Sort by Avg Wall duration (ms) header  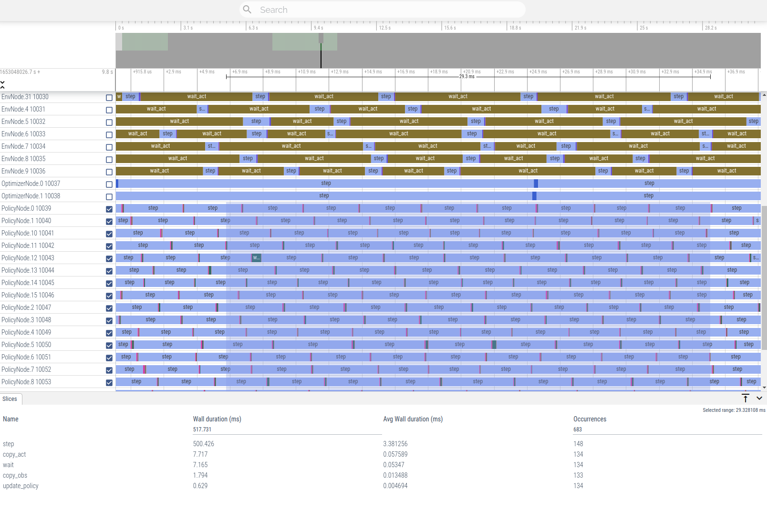(413, 419)
